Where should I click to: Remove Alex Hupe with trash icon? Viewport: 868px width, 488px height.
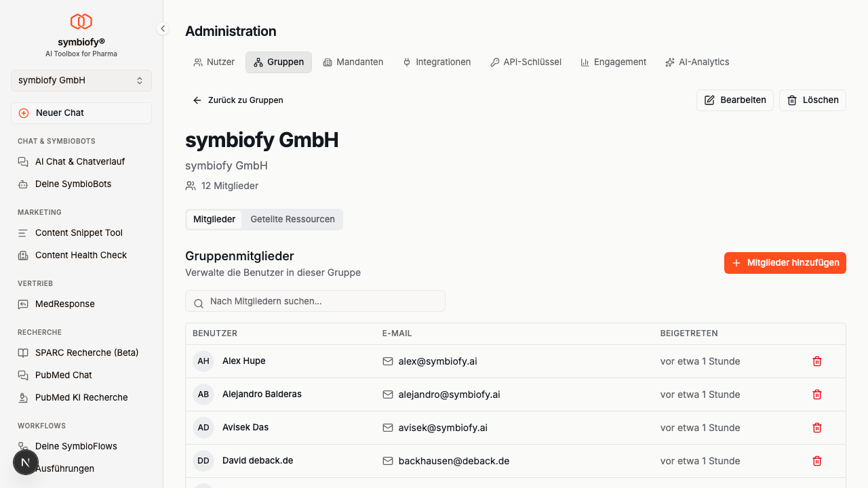[817, 361]
